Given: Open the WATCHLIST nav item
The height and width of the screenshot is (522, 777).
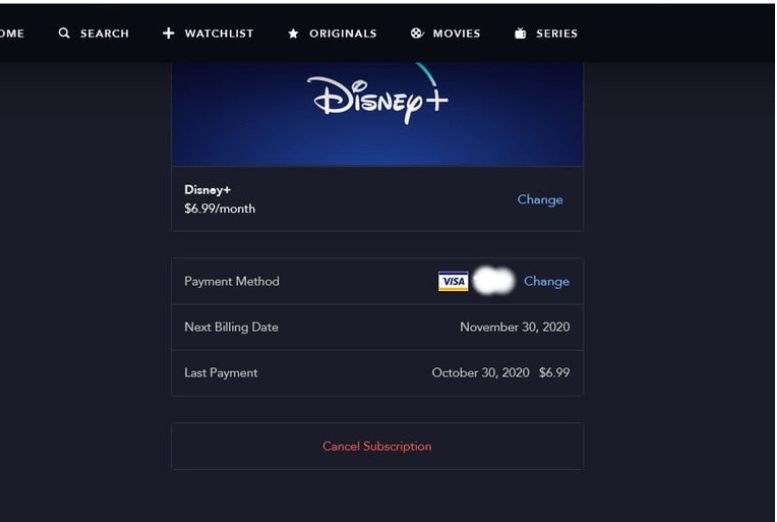Looking at the screenshot, I should coord(208,33).
